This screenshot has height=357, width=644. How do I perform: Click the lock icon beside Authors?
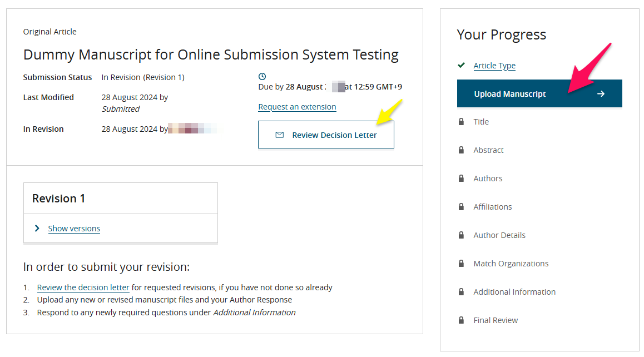tap(461, 178)
